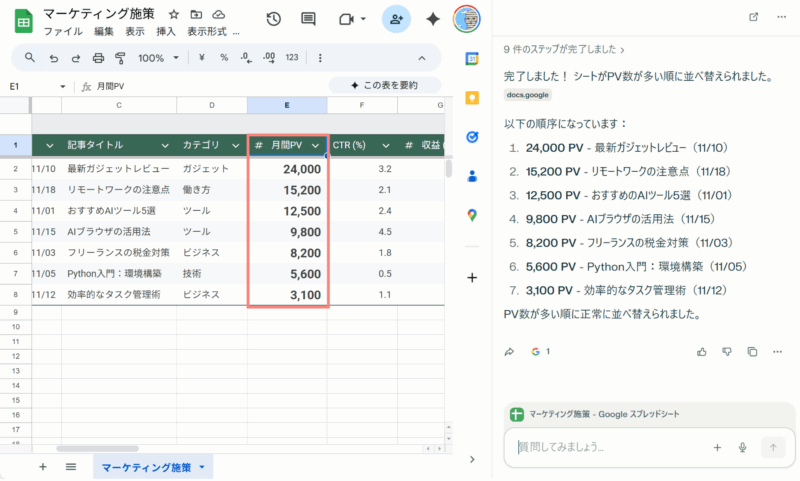800x481 pixels.
Task: Collapse the toolbar with up chevron
Action: pos(421,58)
